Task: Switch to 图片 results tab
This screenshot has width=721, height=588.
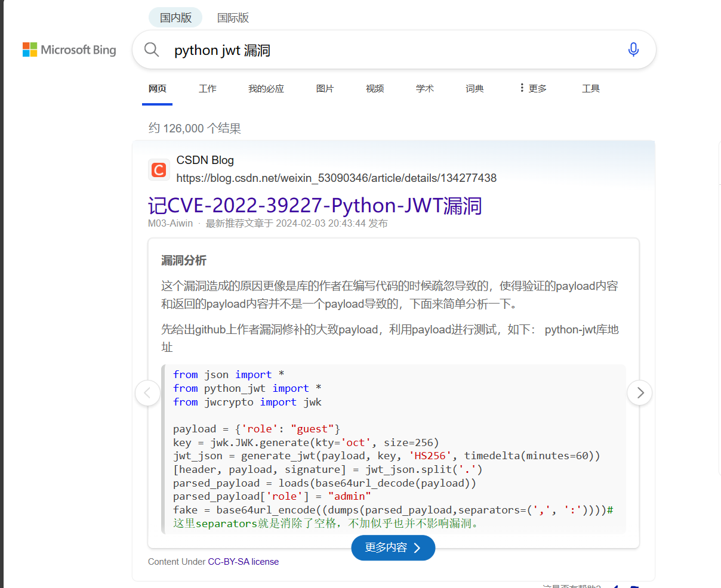Action: pyautogui.click(x=325, y=88)
